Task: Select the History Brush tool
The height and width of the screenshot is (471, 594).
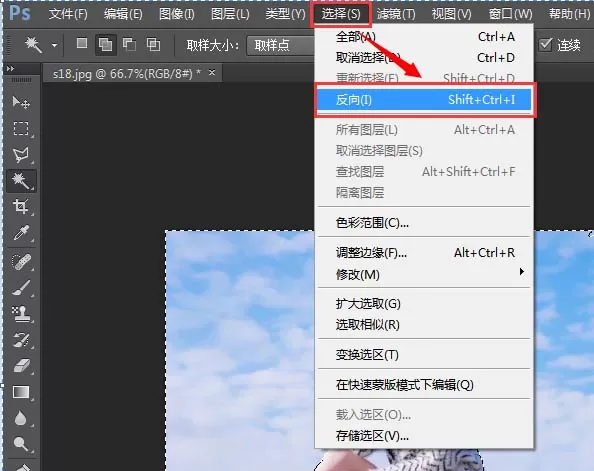Action: coord(21,340)
